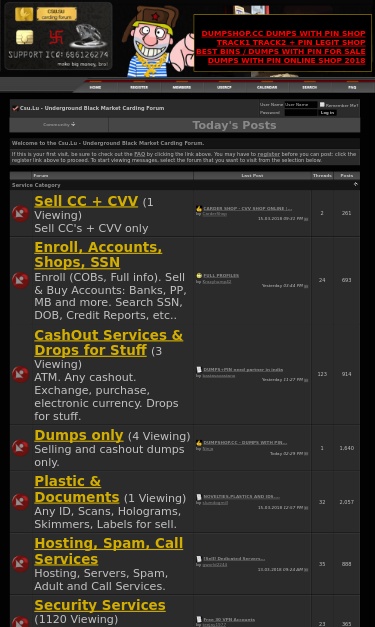Viewport: 375px width, 627px height.
Task: Open HOME in the navigation bar
Action: pyautogui.click(x=95, y=87)
